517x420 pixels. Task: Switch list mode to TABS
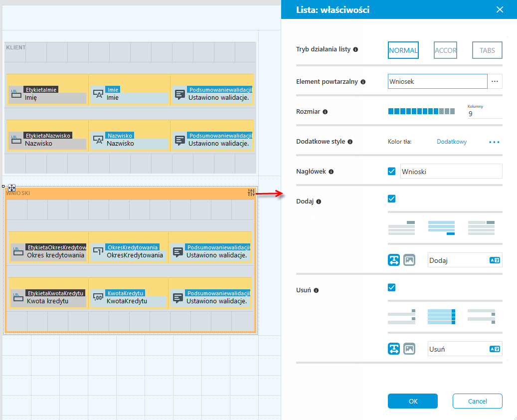coord(487,50)
